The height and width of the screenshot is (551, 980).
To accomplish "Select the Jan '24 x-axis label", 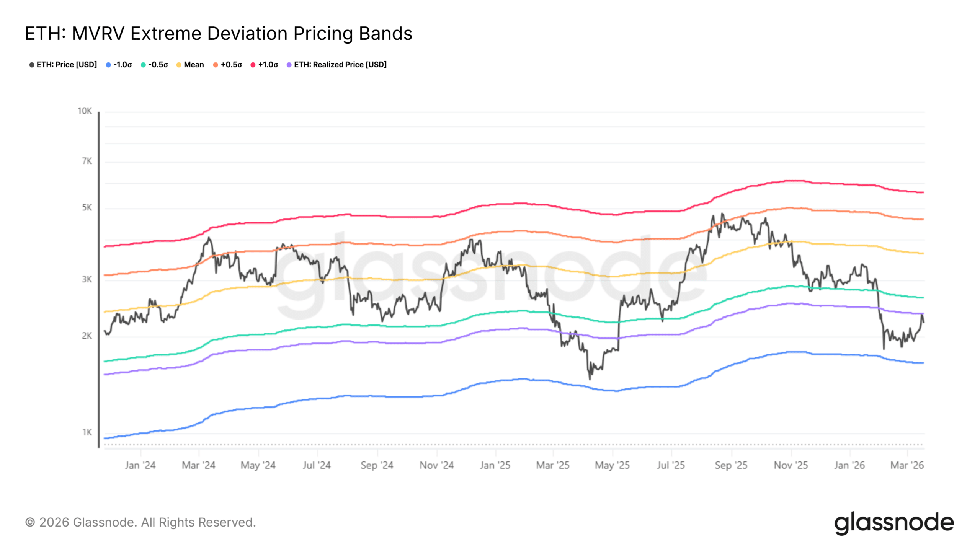I will [140, 465].
